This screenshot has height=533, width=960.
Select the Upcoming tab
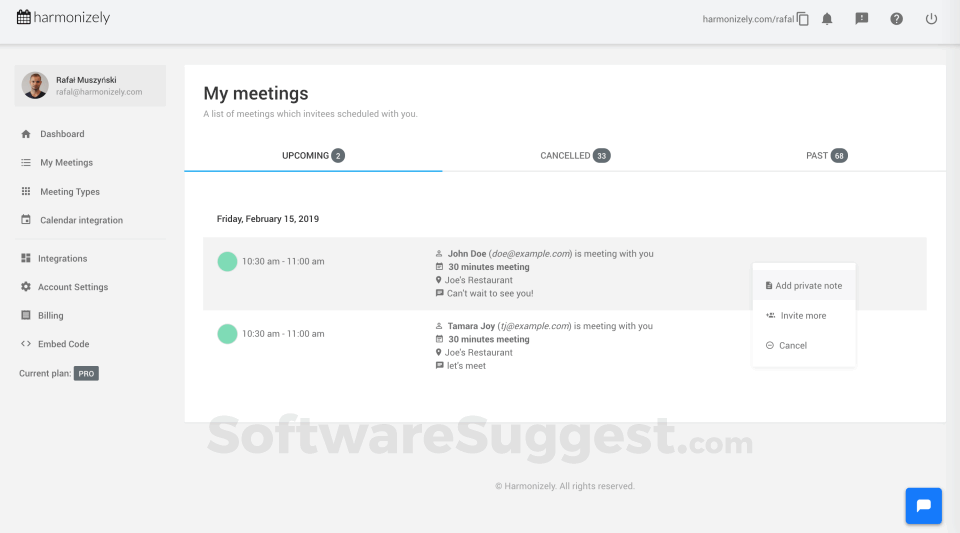313,156
